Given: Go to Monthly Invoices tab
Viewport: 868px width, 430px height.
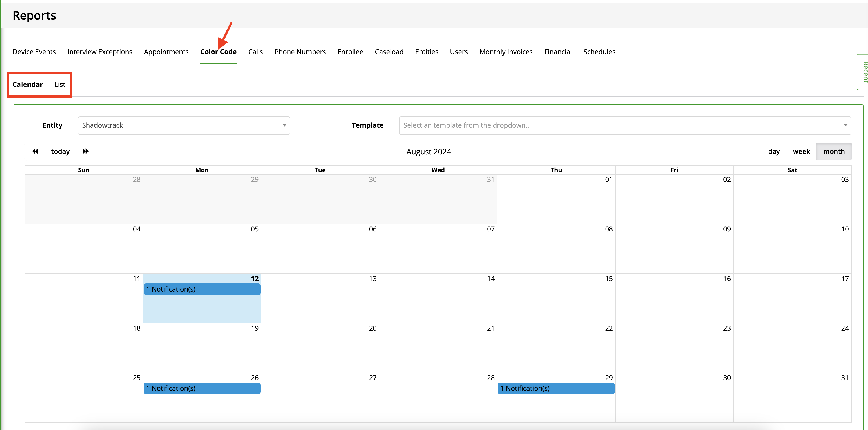Looking at the screenshot, I should (x=506, y=52).
